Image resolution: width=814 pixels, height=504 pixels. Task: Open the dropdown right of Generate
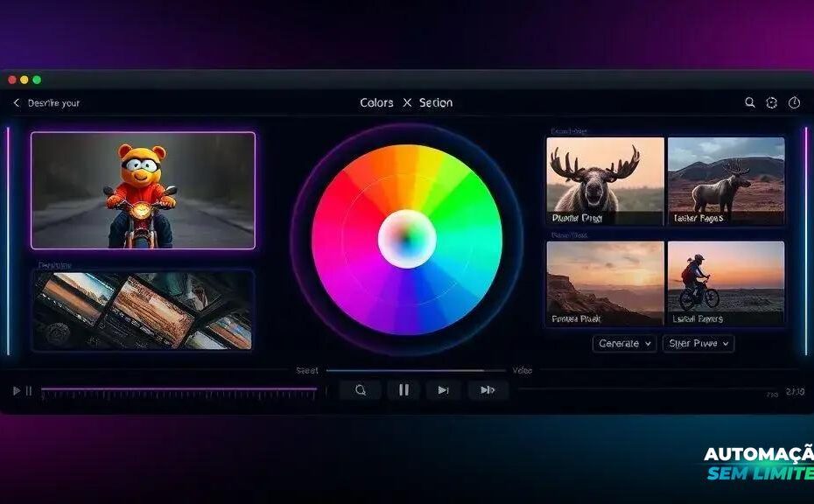pyautogui.click(x=698, y=344)
